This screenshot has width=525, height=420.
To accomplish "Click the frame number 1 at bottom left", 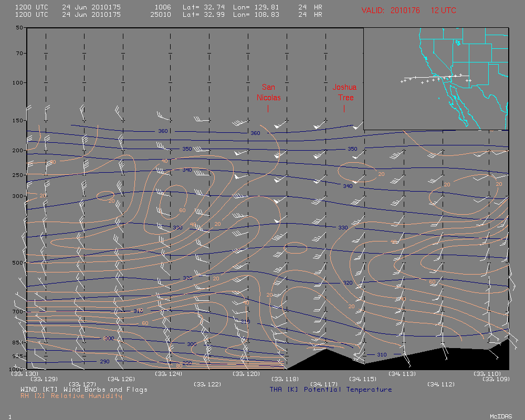I will point(9,417).
